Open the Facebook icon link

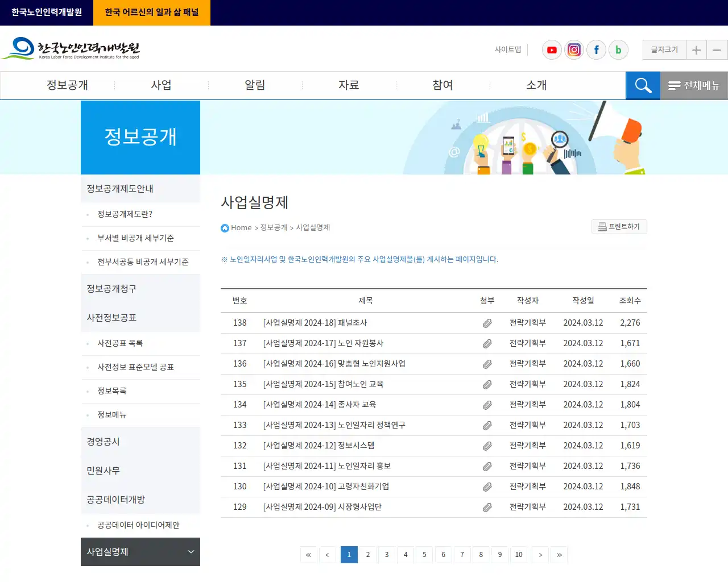[596, 50]
